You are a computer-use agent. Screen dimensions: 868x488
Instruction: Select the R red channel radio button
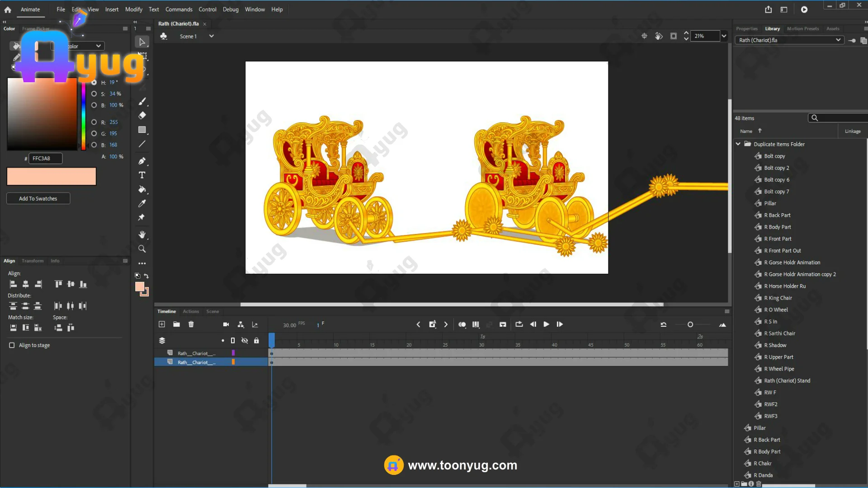(x=94, y=122)
